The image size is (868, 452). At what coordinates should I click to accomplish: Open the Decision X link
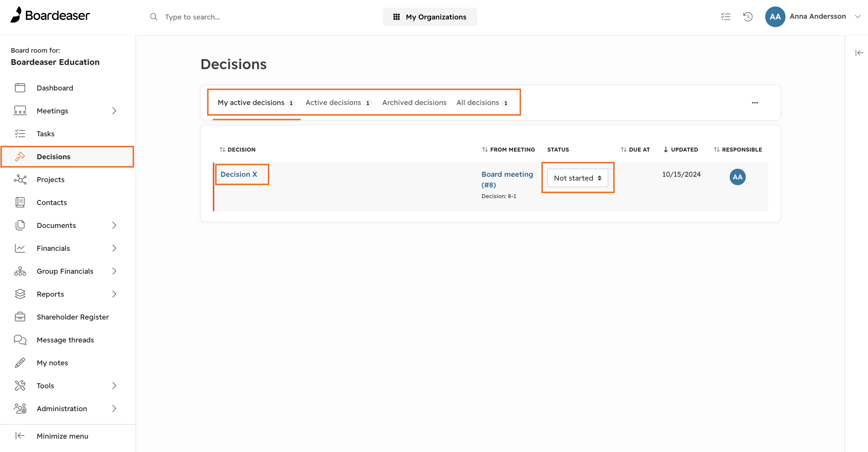tap(239, 174)
